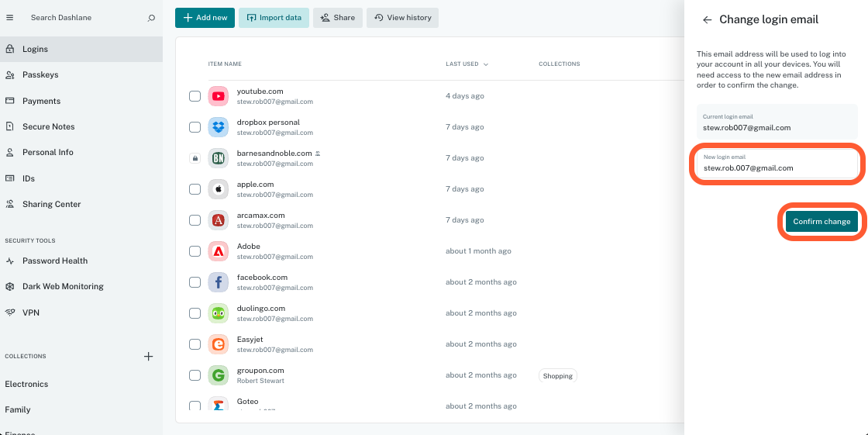Click the groupon.com logo icon

click(218, 375)
